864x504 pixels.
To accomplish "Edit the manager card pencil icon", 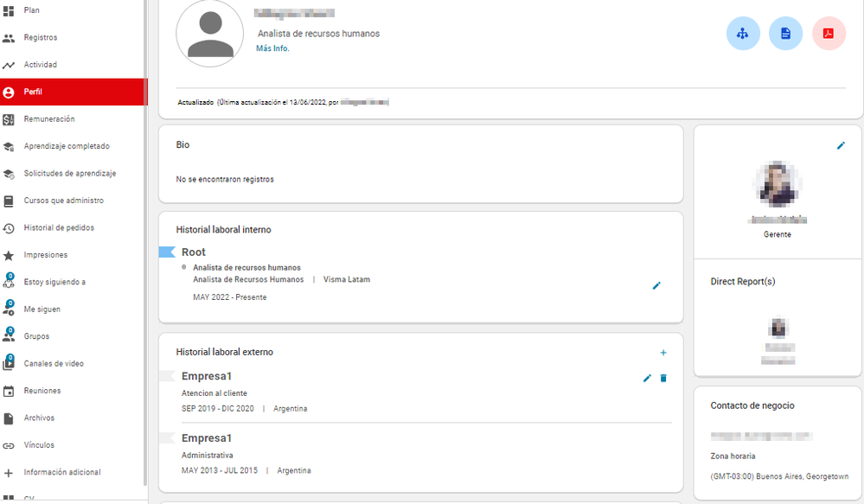I will 841,145.
